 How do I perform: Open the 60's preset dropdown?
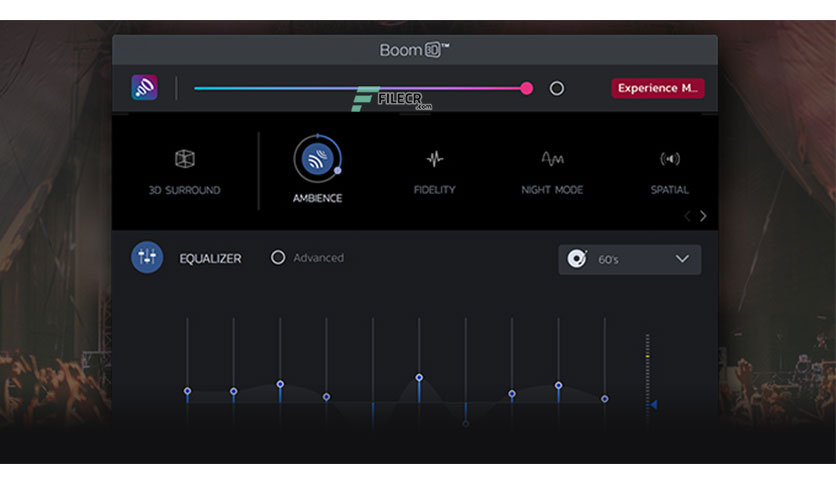pyautogui.click(x=630, y=260)
